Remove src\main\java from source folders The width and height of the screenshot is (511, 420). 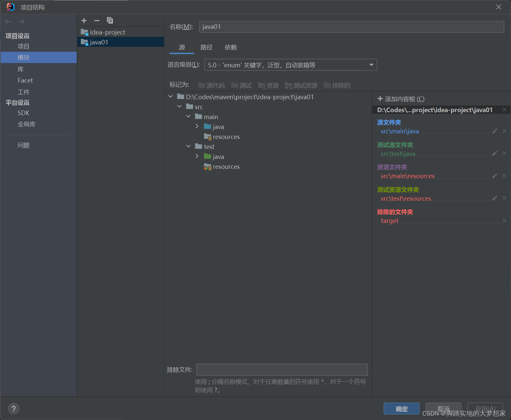click(504, 131)
